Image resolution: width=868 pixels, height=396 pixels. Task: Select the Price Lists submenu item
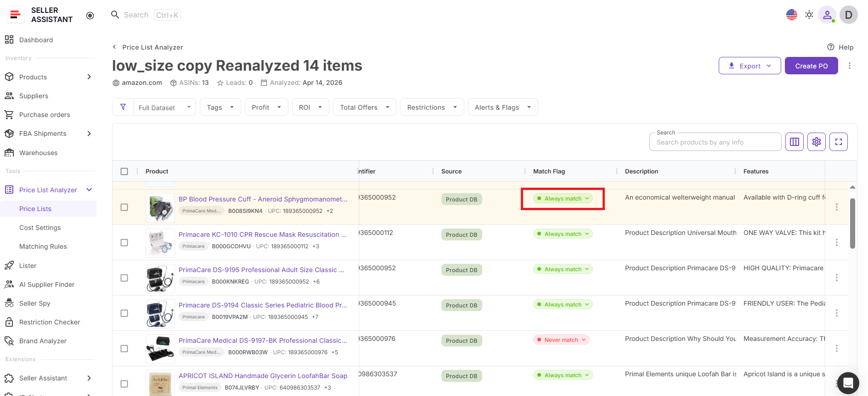(x=48, y=209)
